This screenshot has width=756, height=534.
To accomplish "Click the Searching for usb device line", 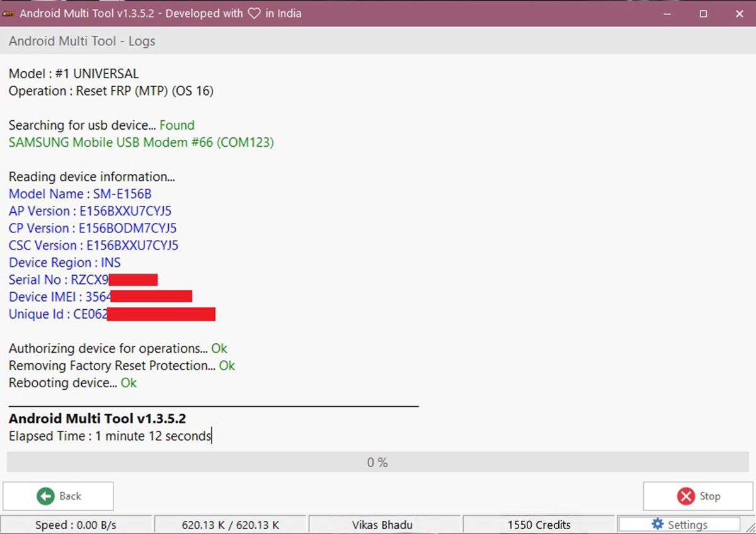I will 101,125.
